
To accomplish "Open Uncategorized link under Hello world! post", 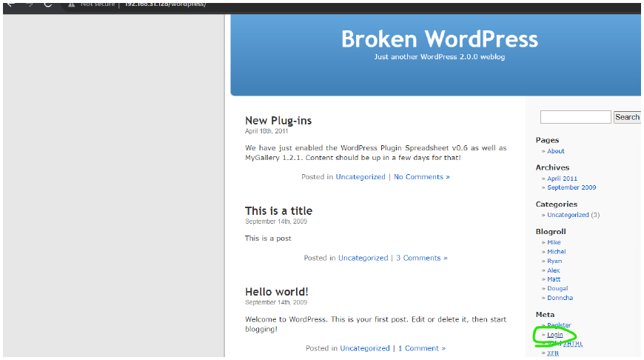I will coord(365,348).
